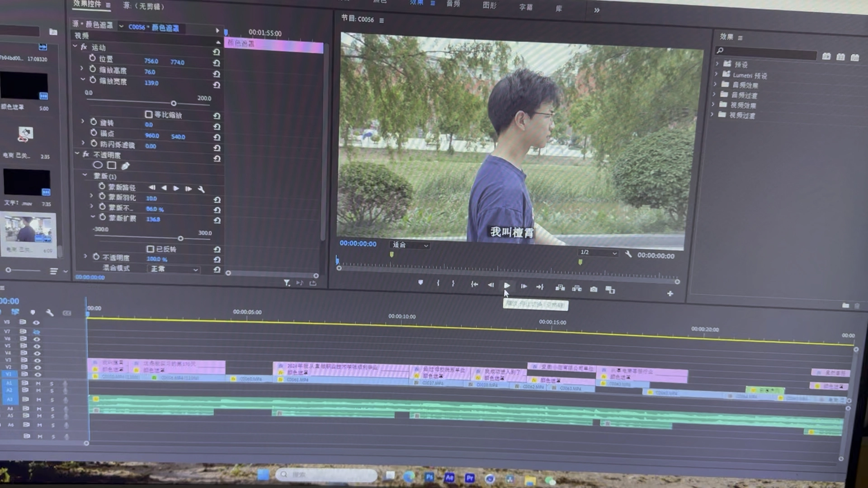Add a timeline marker with shield icon
The height and width of the screenshot is (488, 868).
(33, 312)
